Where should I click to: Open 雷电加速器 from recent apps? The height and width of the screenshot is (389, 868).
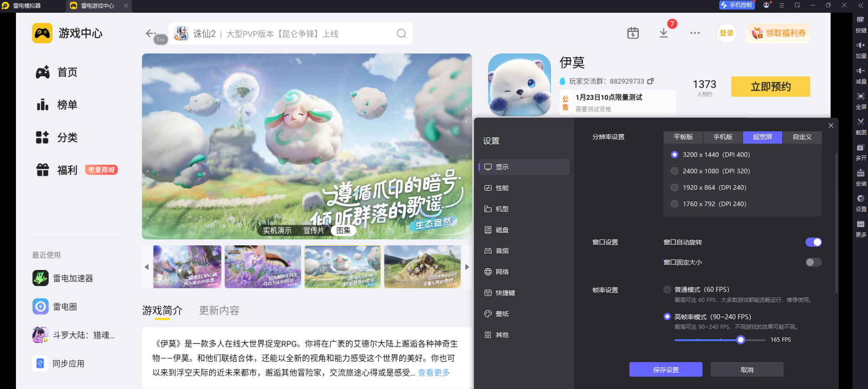63,278
